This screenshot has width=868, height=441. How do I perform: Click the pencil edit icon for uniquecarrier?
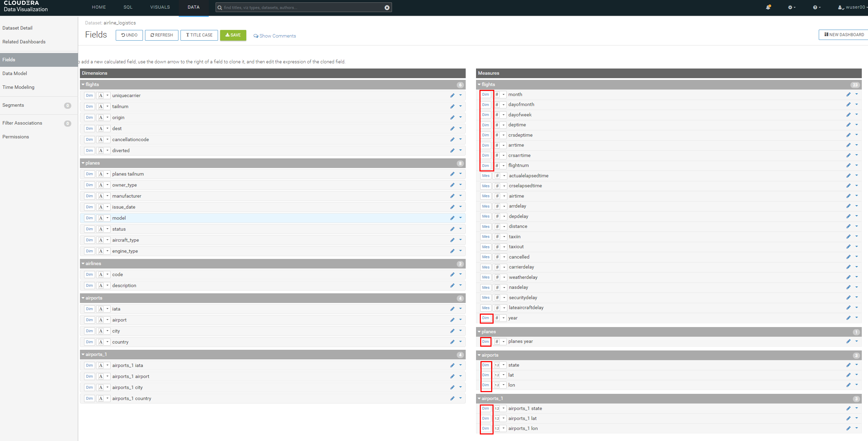point(452,95)
